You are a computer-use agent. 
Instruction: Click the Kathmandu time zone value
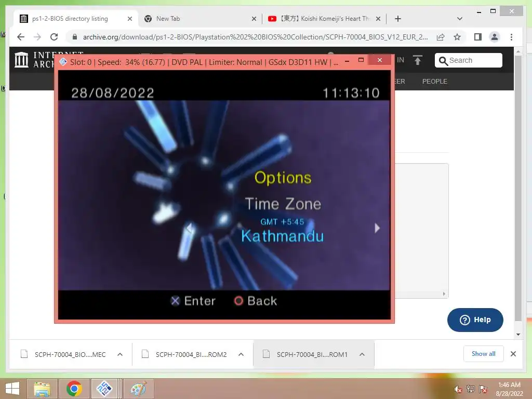click(x=282, y=236)
